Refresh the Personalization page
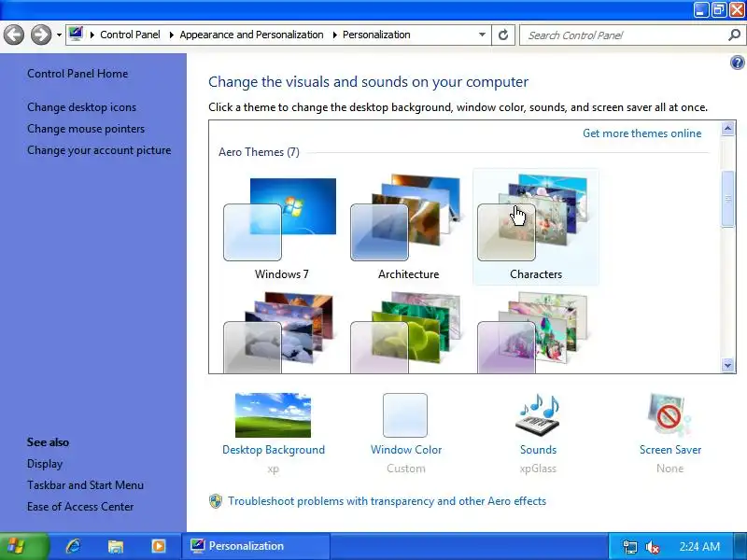This screenshot has width=747, height=560. pyautogui.click(x=503, y=35)
